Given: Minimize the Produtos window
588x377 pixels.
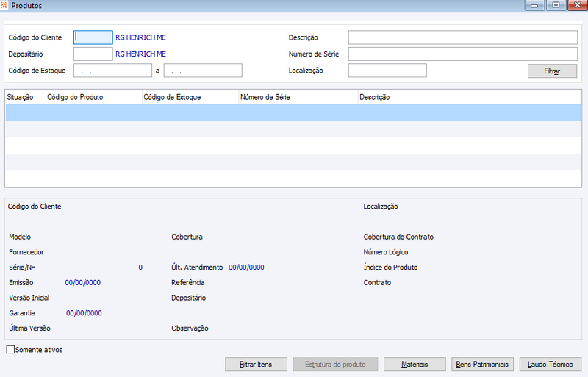Looking at the screenshot, I should [535, 5].
